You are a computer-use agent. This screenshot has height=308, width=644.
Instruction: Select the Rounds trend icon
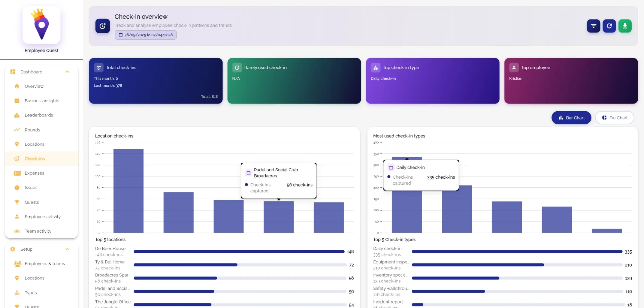click(x=17, y=129)
